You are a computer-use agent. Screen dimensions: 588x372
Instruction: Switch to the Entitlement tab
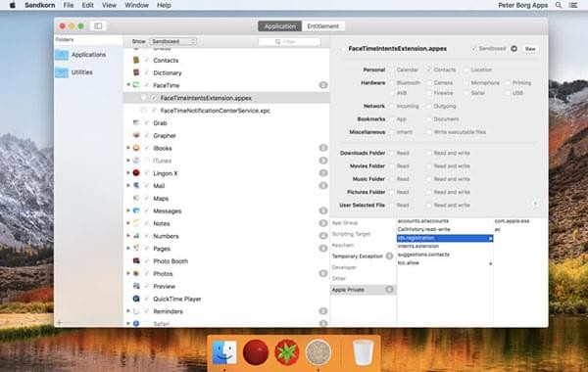322,26
